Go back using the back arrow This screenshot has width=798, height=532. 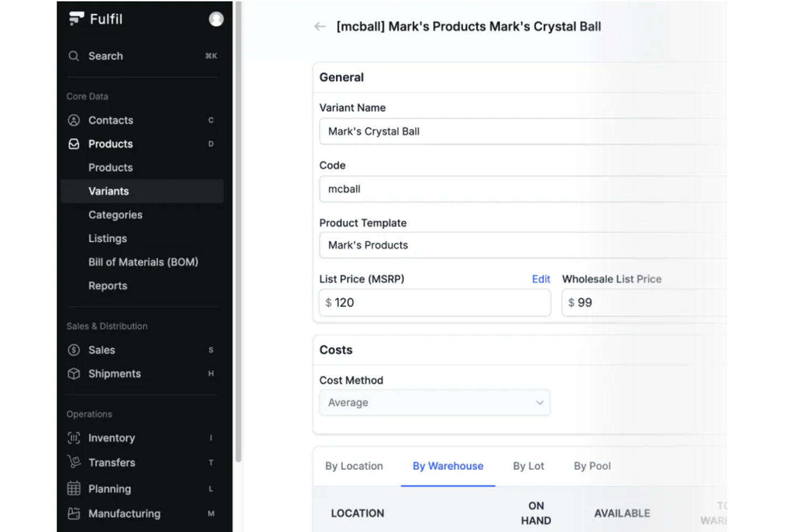(x=319, y=26)
